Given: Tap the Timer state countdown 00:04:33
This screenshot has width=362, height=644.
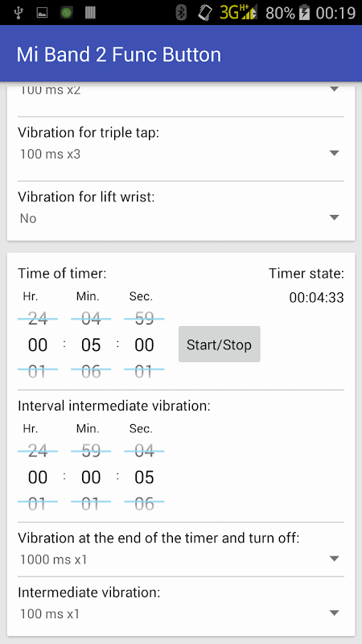Looking at the screenshot, I should 316,297.
